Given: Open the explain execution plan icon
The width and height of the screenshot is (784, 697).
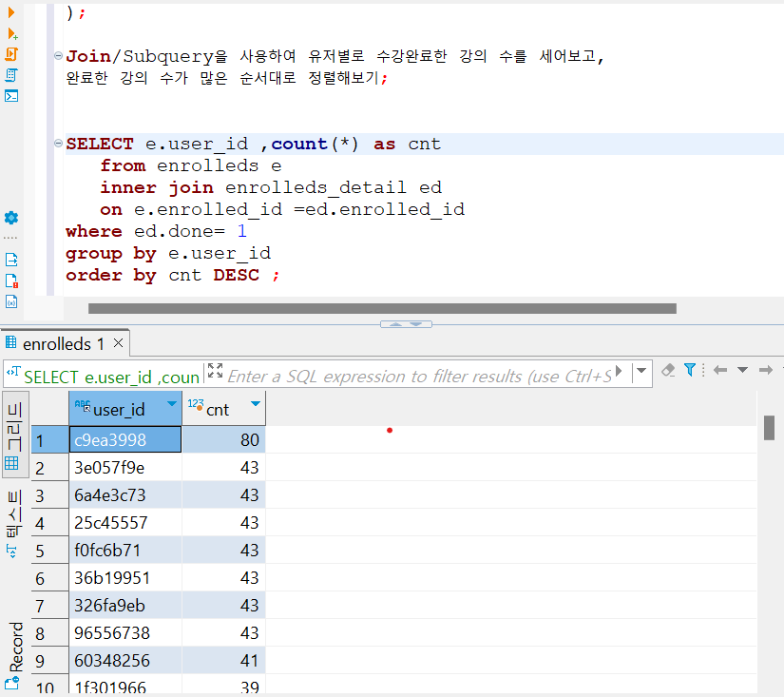Looking at the screenshot, I should tap(11, 75).
